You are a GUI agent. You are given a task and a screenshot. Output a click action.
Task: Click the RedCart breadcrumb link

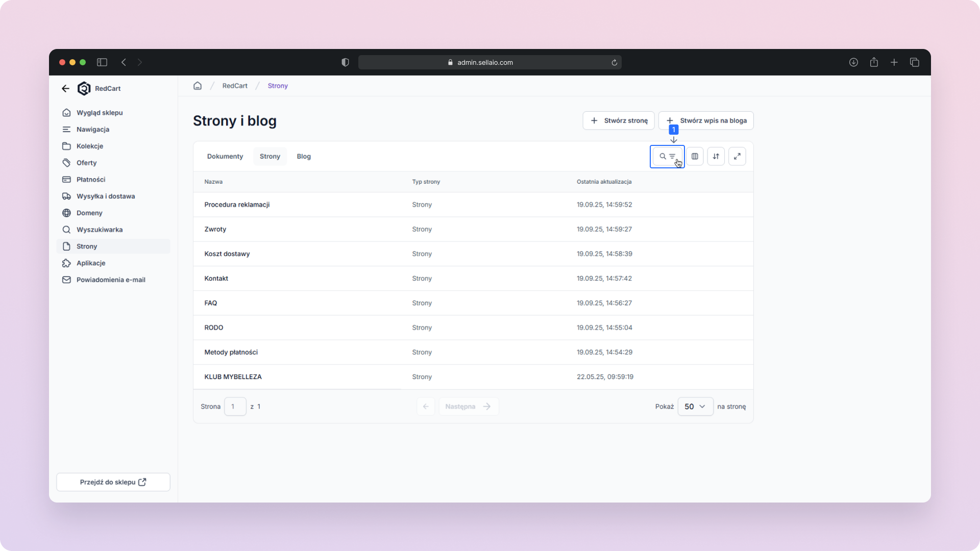point(235,86)
